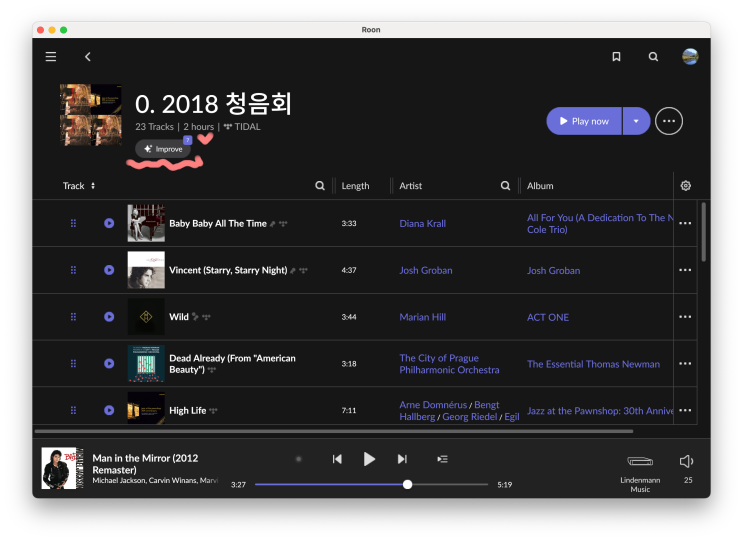The height and width of the screenshot is (541, 743).
Task: Filter artists with Artist column search icon
Action: click(x=506, y=186)
